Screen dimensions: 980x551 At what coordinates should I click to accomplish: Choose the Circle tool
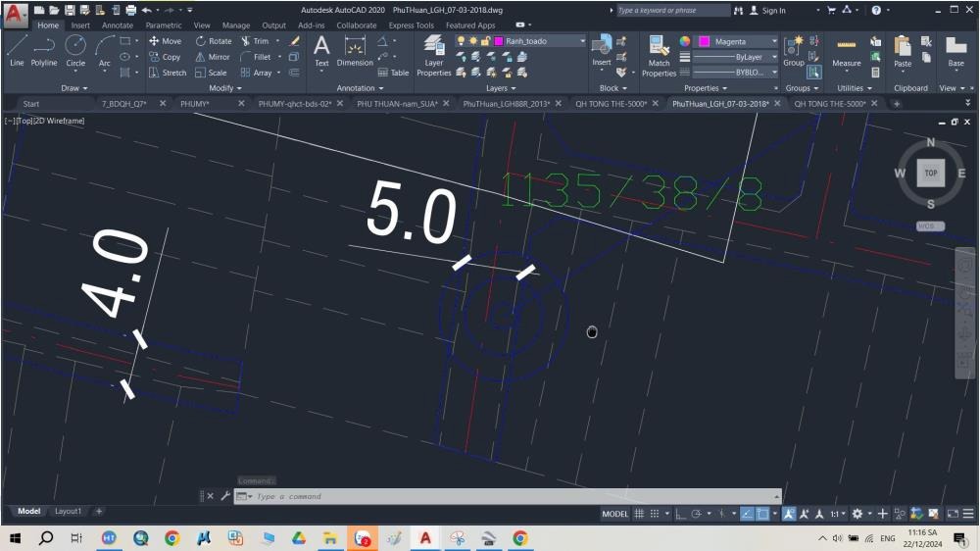coord(75,50)
